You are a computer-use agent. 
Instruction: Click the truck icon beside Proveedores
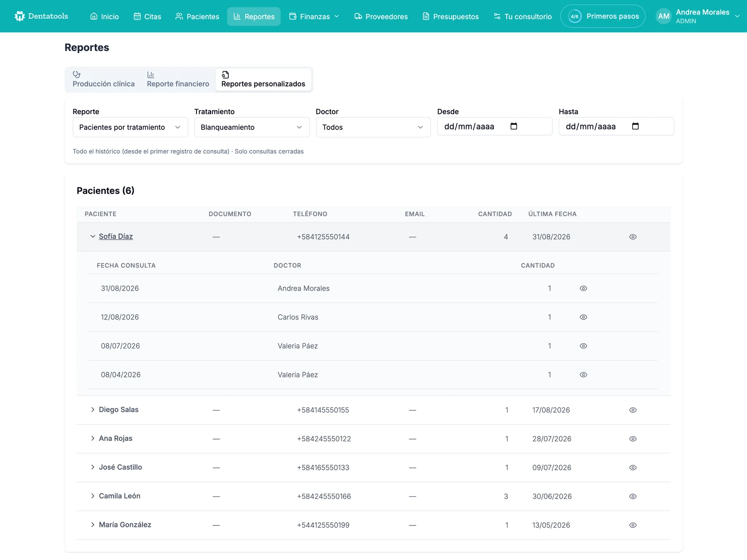[x=358, y=16]
